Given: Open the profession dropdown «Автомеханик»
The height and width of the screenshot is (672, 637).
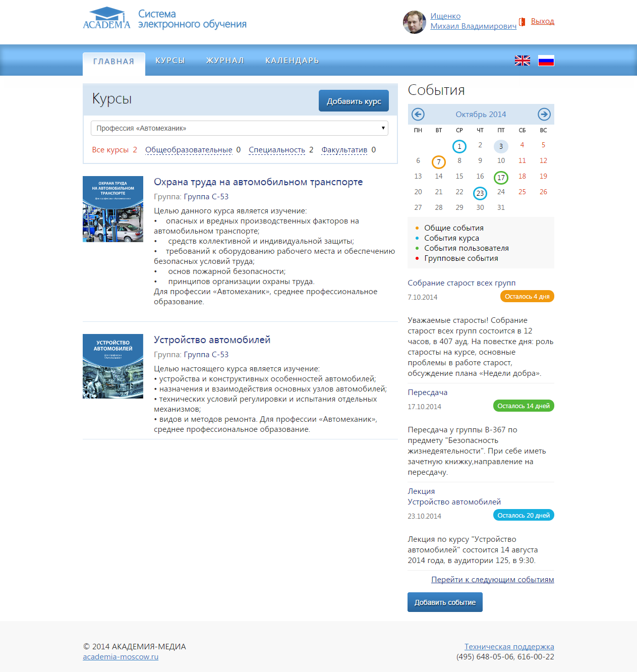Looking at the screenshot, I should (239, 128).
